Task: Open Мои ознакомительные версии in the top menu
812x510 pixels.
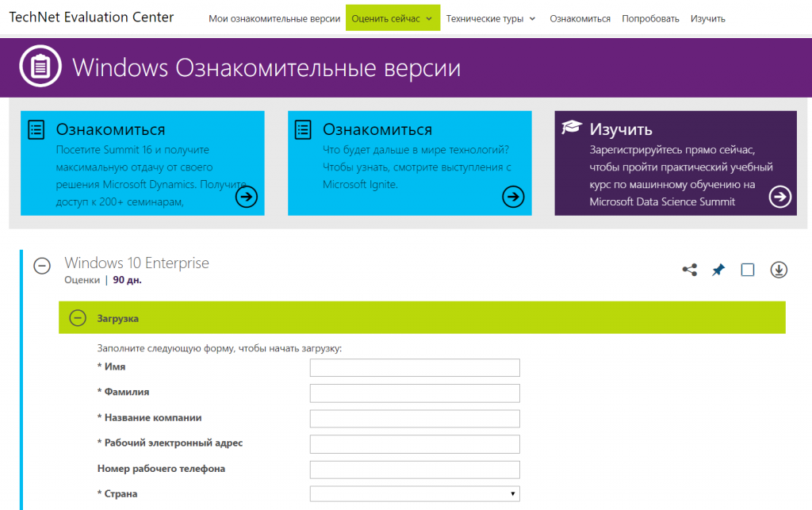Action: pos(274,19)
